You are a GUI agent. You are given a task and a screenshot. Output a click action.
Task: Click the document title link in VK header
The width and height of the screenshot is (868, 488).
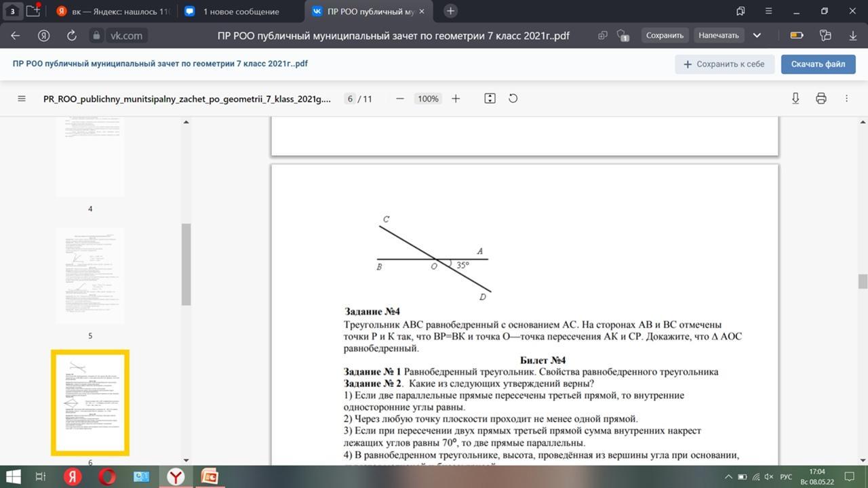coord(160,64)
